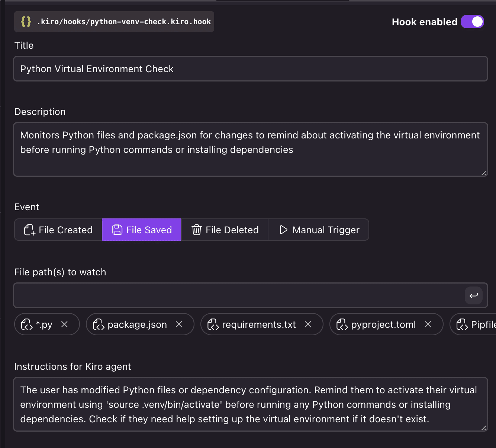Click the trash can icon in File Deleted
The width and height of the screenshot is (496, 448).
[197, 230]
